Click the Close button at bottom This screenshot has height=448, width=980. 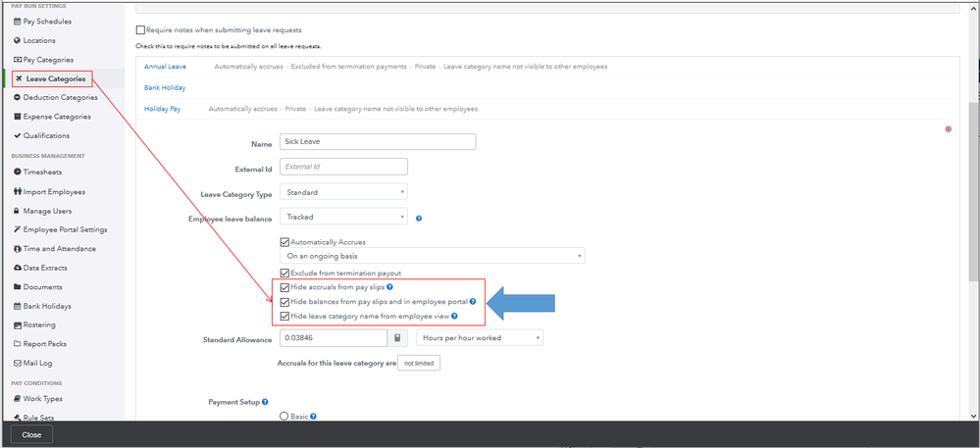tap(31, 435)
